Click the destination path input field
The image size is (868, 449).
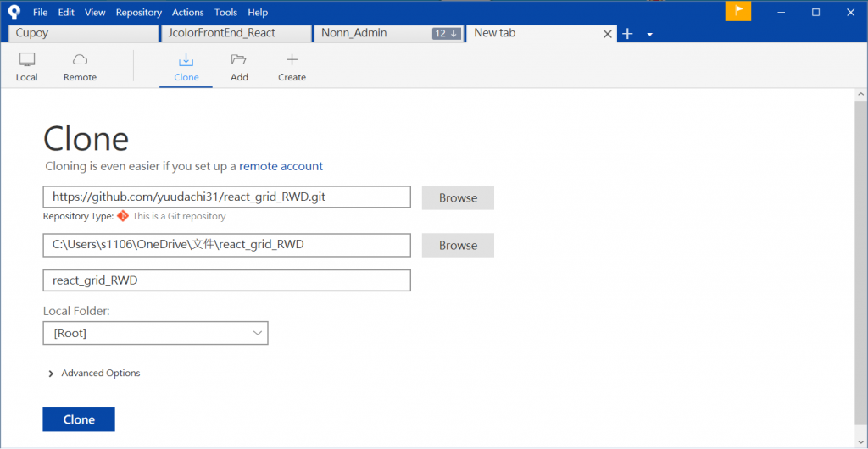(227, 245)
